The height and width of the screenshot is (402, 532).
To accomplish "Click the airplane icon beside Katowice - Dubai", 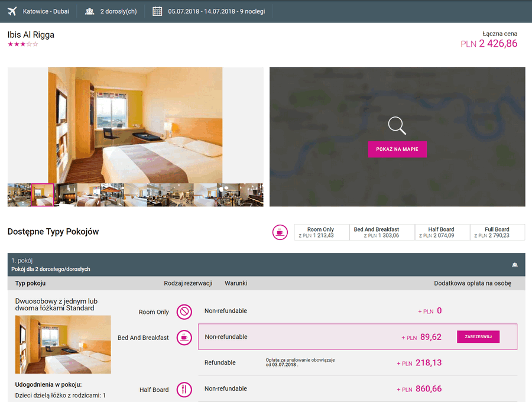I will point(12,11).
